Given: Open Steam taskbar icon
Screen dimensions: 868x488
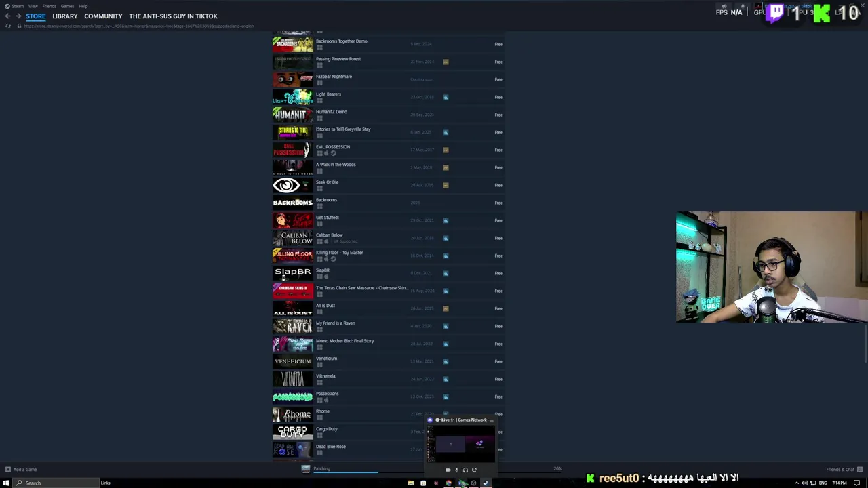Looking at the screenshot, I should pos(486,483).
